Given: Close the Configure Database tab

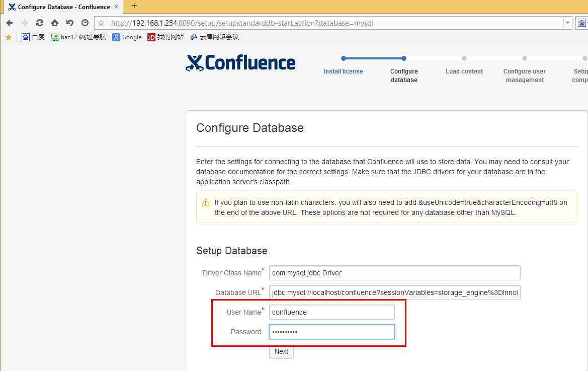Looking at the screenshot, I should (116, 7).
